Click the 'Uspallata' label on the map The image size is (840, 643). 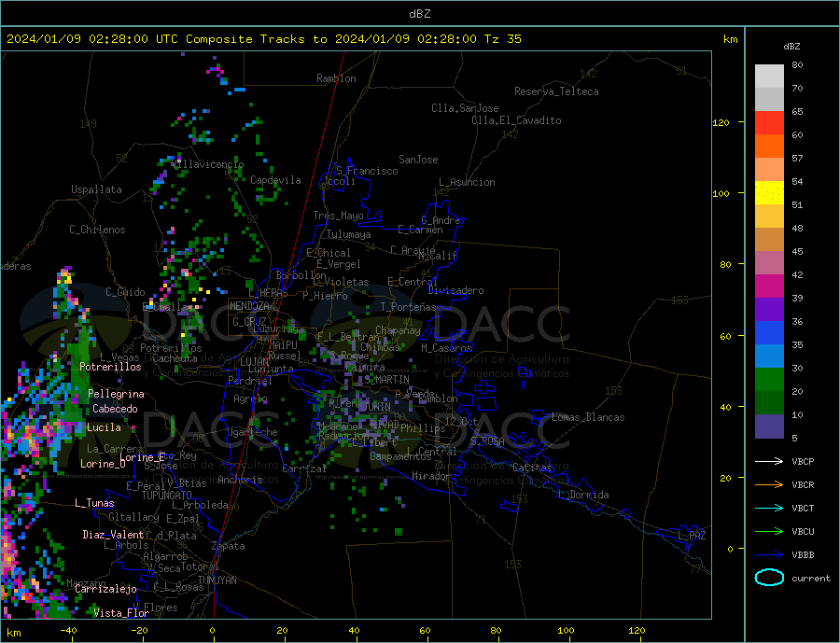click(96, 189)
